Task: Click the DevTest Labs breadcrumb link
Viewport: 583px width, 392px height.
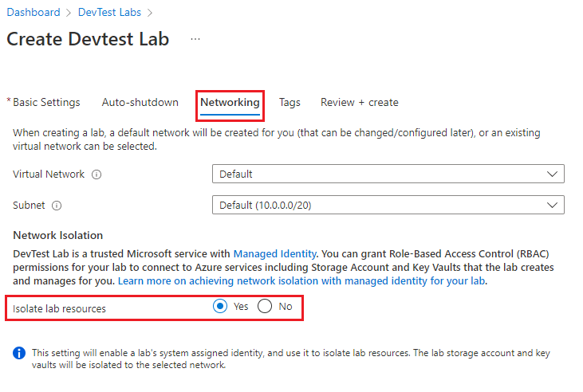Action: (109, 12)
